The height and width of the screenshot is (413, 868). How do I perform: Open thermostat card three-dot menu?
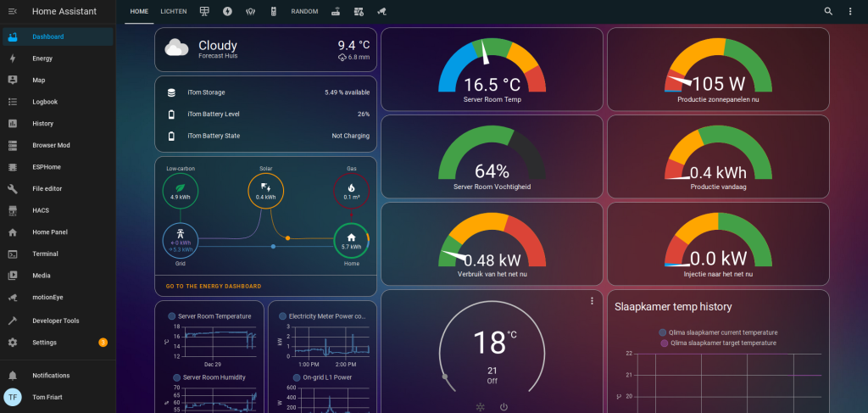592,301
